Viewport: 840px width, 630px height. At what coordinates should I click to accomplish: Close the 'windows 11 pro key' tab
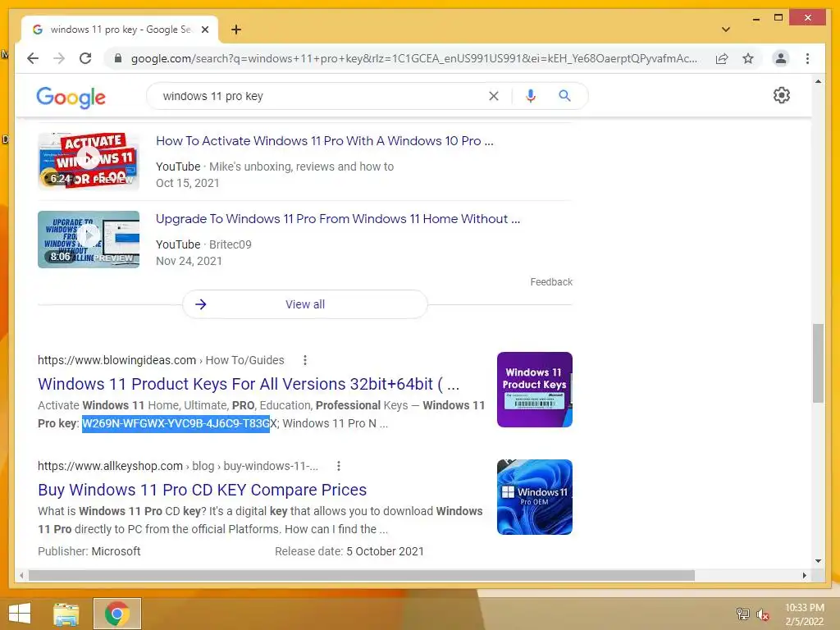point(204,30)
